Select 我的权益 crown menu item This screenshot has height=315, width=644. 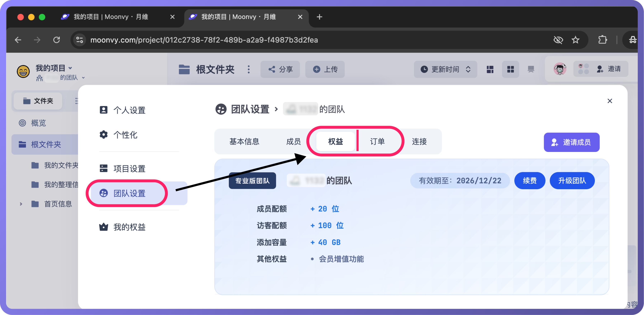coord(129,227)
